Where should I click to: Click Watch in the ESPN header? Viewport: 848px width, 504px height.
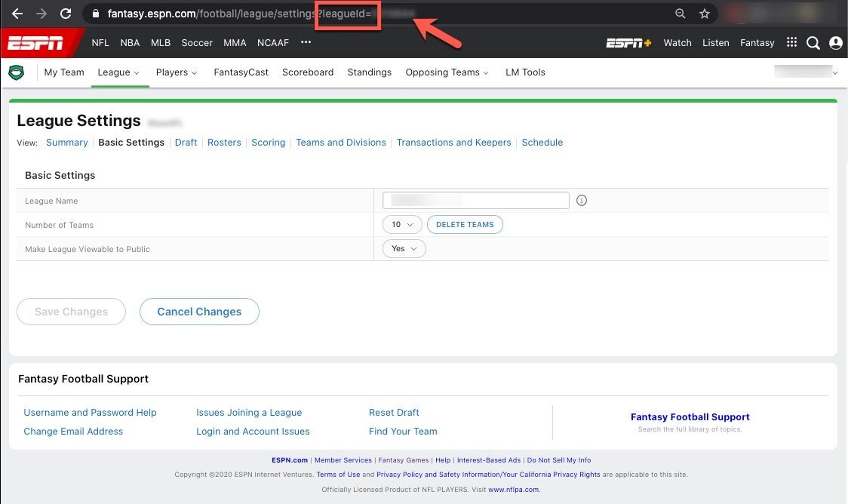(x=677, y=43)
